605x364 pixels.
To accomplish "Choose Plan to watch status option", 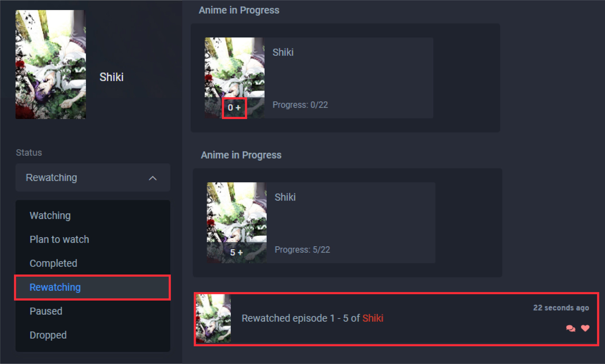I will [59, 239].
